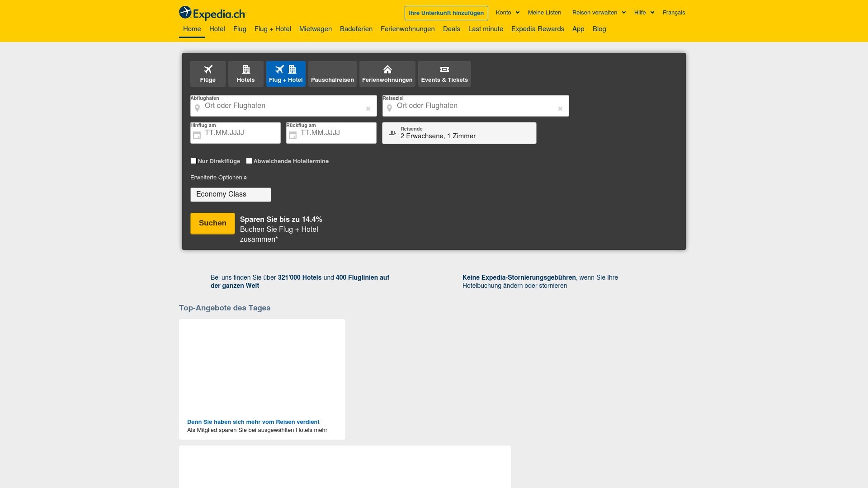Open Ferienwohnungen via the house icon
The height and width of the screenshot is (488, 868).
point(387,69)
